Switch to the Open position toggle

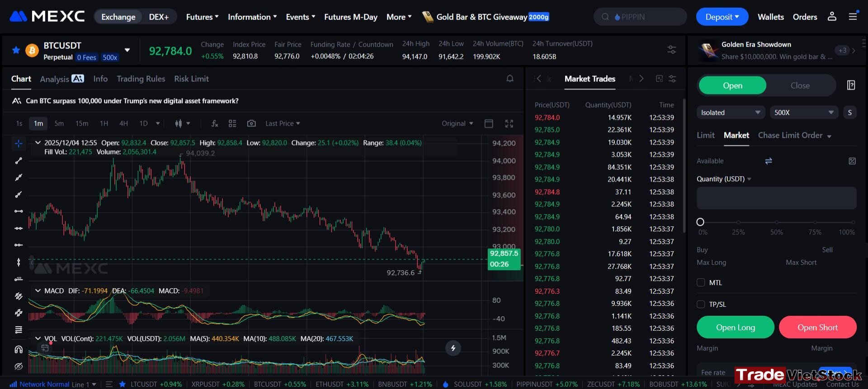point(732,85)
